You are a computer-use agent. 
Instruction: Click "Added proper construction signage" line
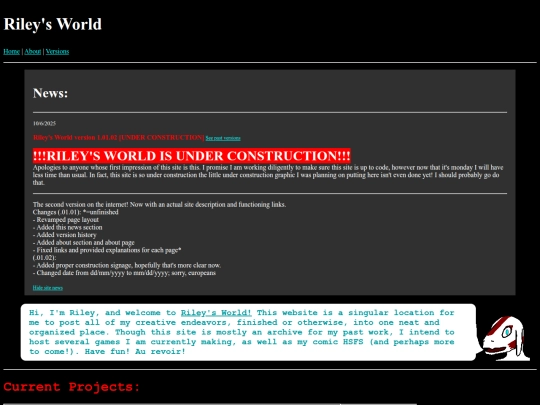click(127, 265)
